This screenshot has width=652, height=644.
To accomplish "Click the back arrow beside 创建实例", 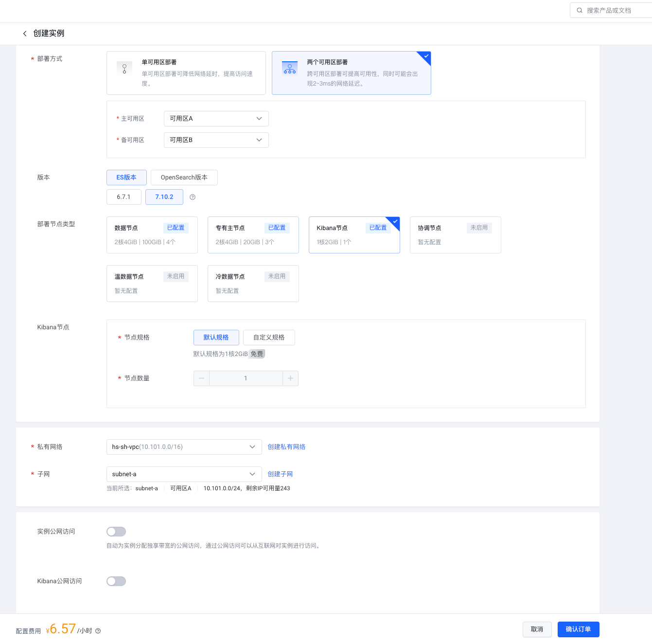I will pos(25,34).
